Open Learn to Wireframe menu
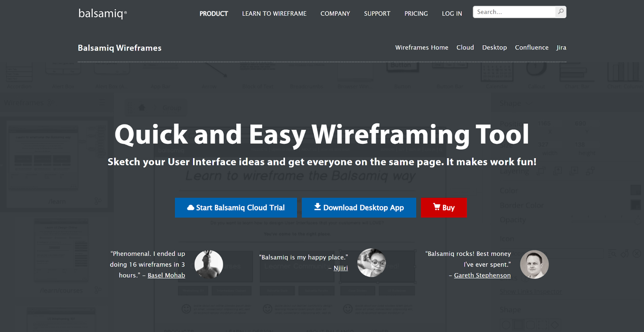Image resolution: width=644 pixels, height=332 pixels. (274, 13)
